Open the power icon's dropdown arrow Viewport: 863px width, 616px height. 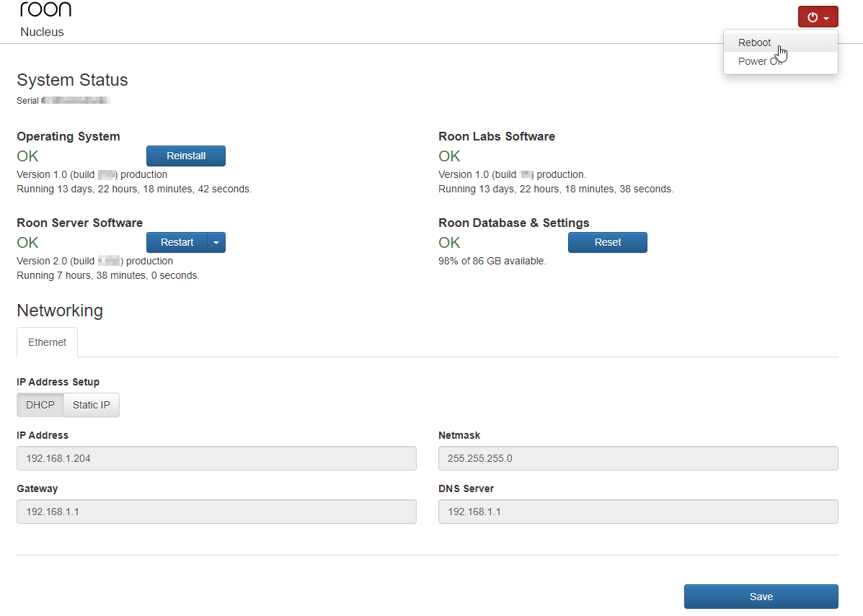coord(828,16)
